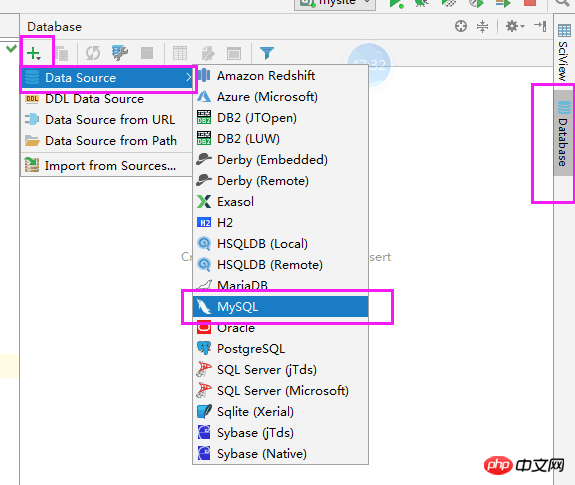
Task: Click the Edit Source pencil icon
Action: [x=208, y=53]
